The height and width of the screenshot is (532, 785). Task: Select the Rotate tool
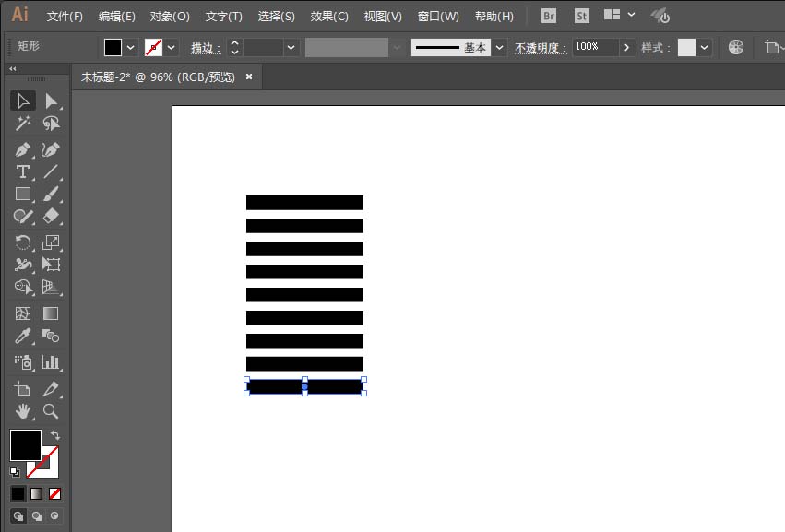tap(22, 242)
